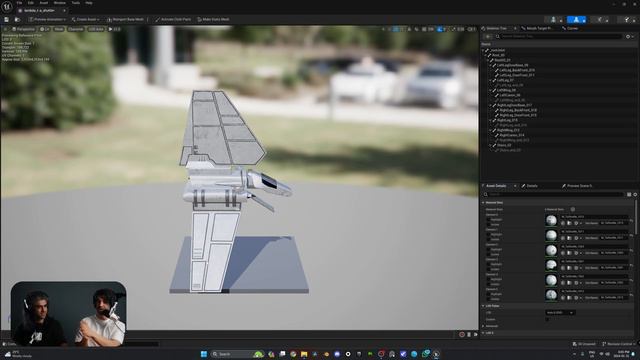
Task: Open viewport LOD Auto button
Action: (96, 29)
